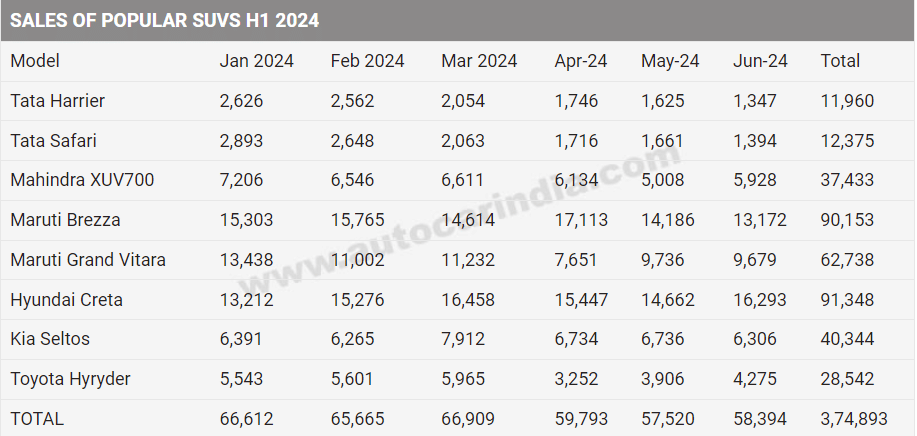The image size is (917, 436).
Task: Click the Apr-24 column header
Action: tap(581, 61)
